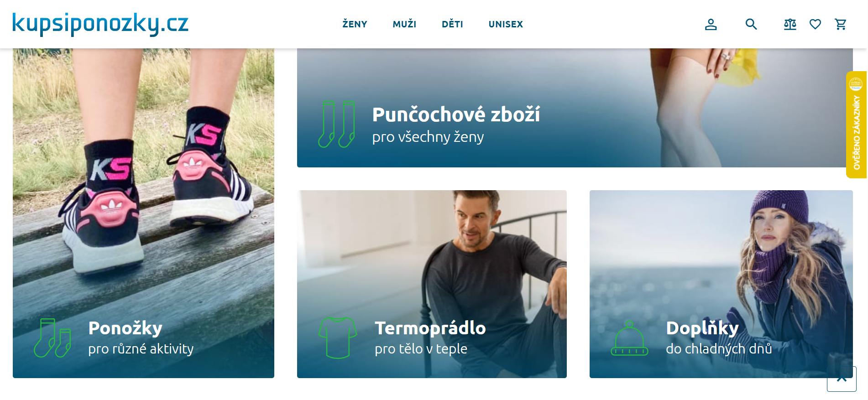Click the scroll-to-top arrow button
This screenshot has height=400, width=868.
coord(842,379)
